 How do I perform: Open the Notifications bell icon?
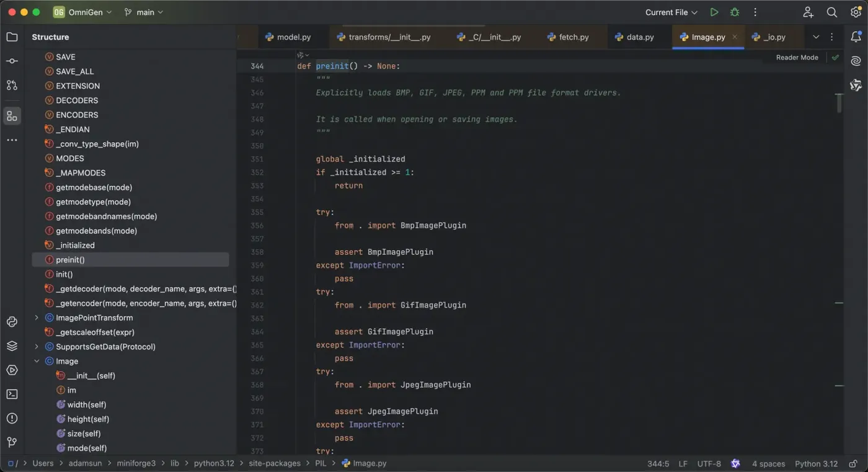pos(856,37)
